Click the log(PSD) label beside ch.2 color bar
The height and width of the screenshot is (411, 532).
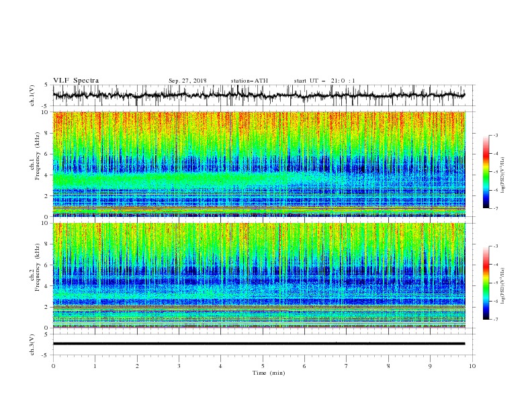pyautogui.click(x=503, y=285)
